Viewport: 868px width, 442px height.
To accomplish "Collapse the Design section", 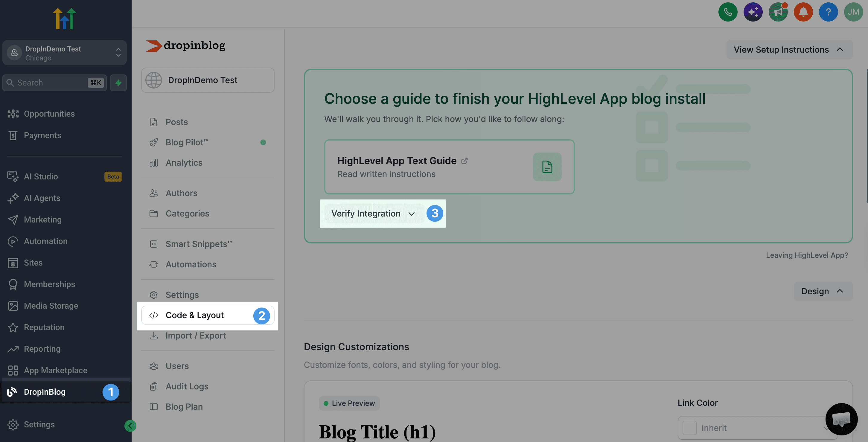I will pos(823,291).
